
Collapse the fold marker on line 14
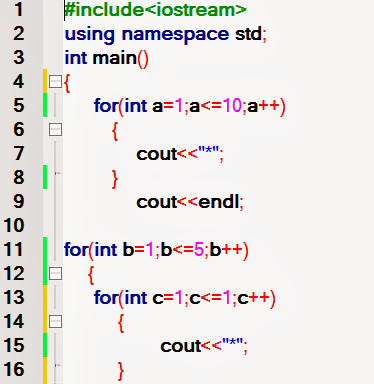point(55,321)
